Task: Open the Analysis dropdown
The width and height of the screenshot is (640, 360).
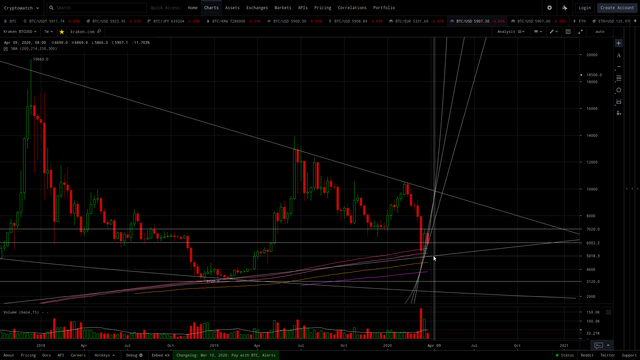Action: point(511,32)
